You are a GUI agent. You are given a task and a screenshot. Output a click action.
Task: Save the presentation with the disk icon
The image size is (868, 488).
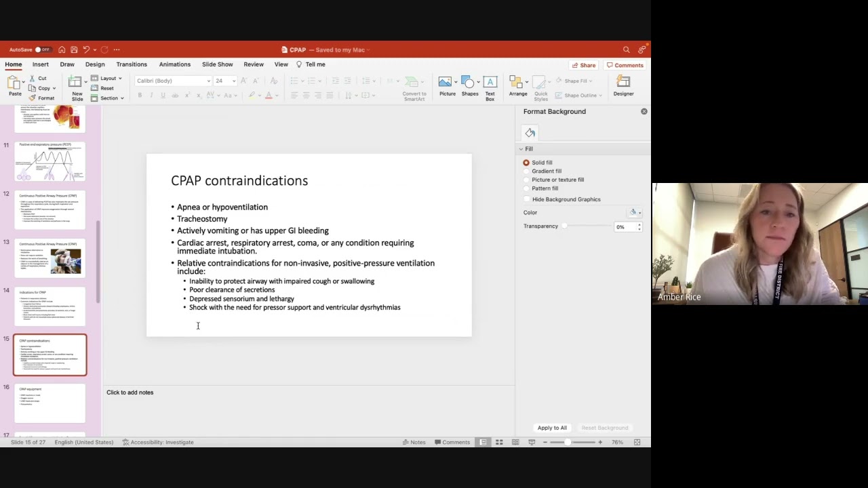(74, 49)
